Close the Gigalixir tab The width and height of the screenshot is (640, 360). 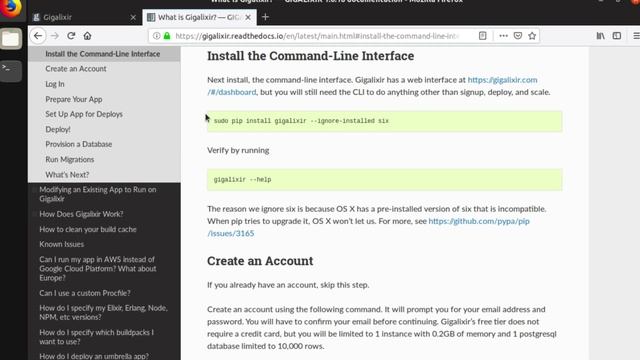tap(133, 18)
